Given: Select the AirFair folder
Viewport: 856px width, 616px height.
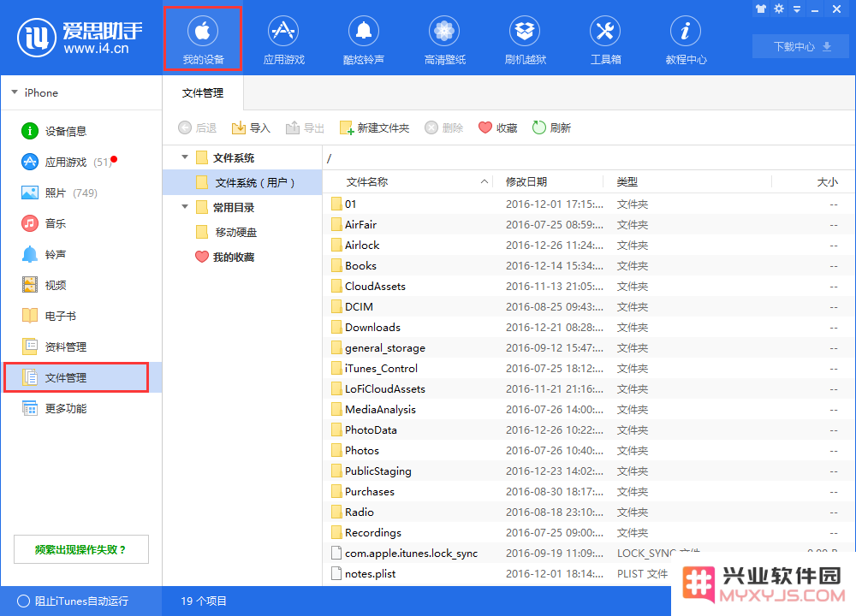Looking at the screenshot, I should pyautogui.click(x=587, y=225).
